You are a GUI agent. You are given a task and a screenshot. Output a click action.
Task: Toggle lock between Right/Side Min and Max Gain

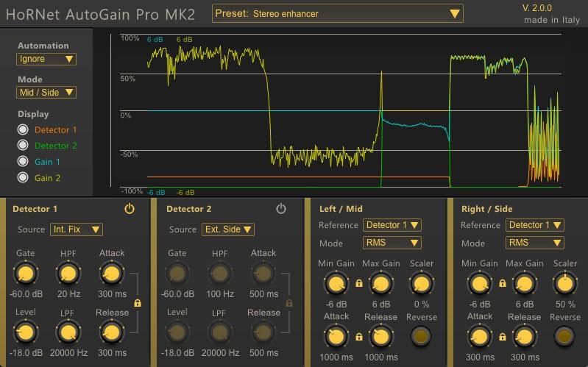pyautogui.click(x=503, y=283)
